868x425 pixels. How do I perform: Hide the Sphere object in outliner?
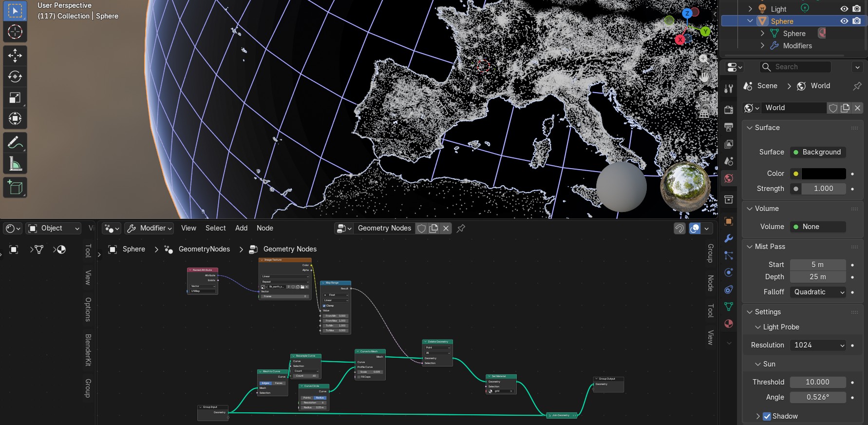pyautogui.click(x=844, y=21)
